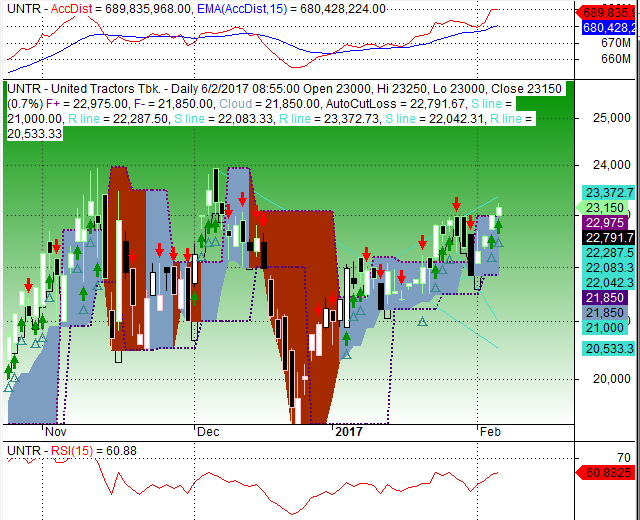Screen dimensions: 640x520
Task: Click the red RSI value tag 60.8825
Action: (605, 473)
